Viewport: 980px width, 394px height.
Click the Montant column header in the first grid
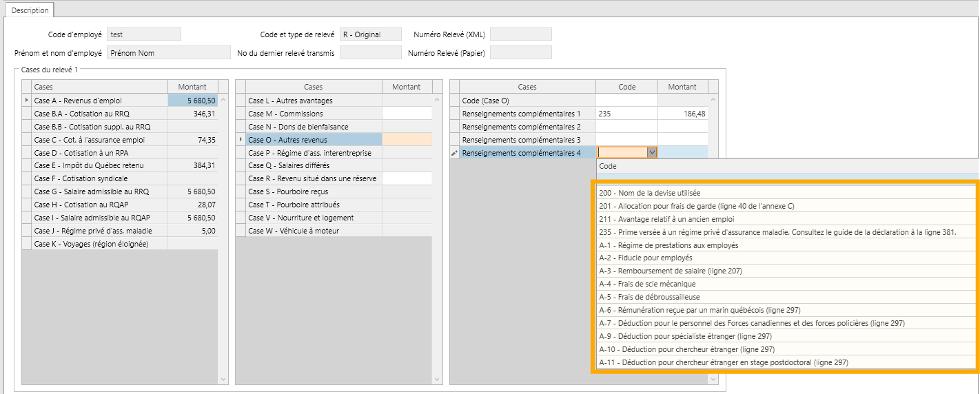[193, 87]
